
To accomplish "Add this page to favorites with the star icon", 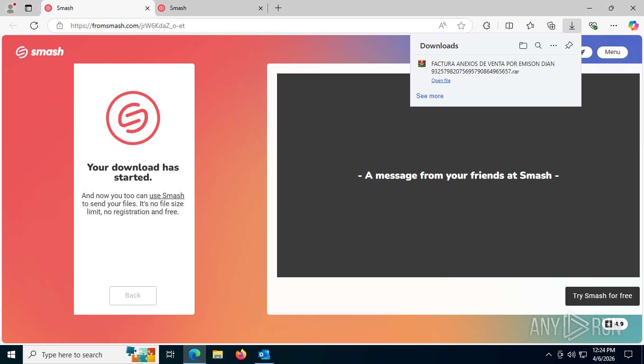I will coord(461,26).
